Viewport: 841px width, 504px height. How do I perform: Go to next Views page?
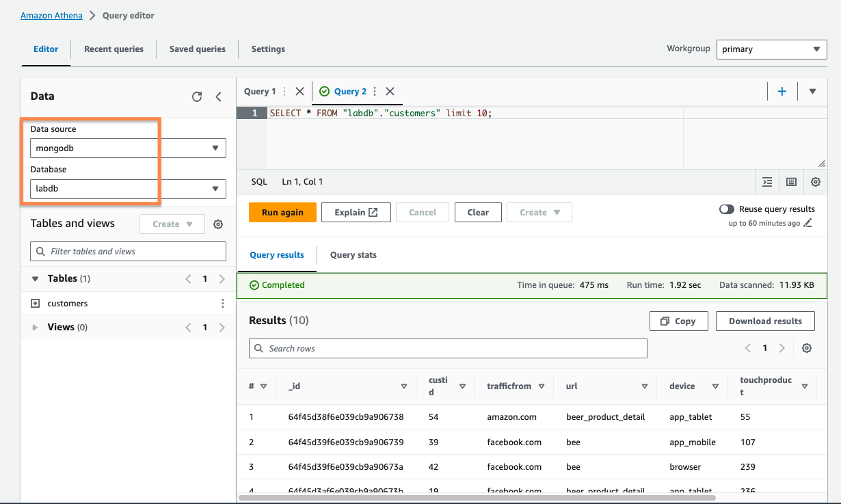(x=222, y=328)
